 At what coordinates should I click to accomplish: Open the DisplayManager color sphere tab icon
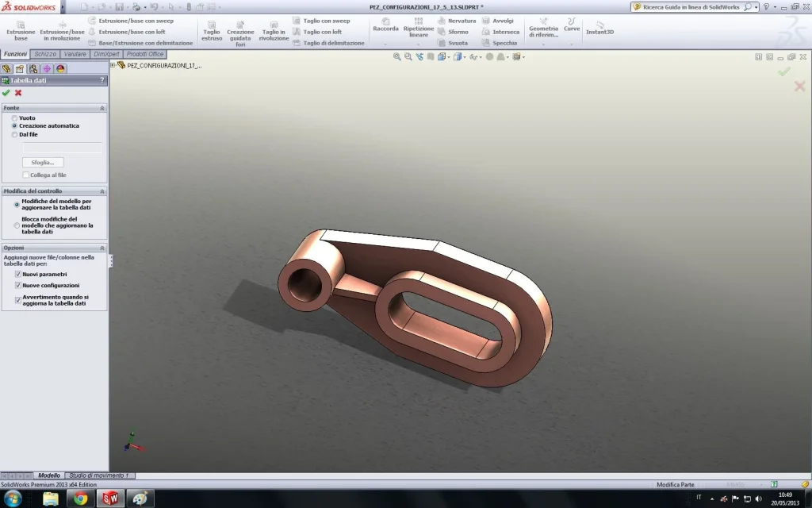click(x=61, y=69)
